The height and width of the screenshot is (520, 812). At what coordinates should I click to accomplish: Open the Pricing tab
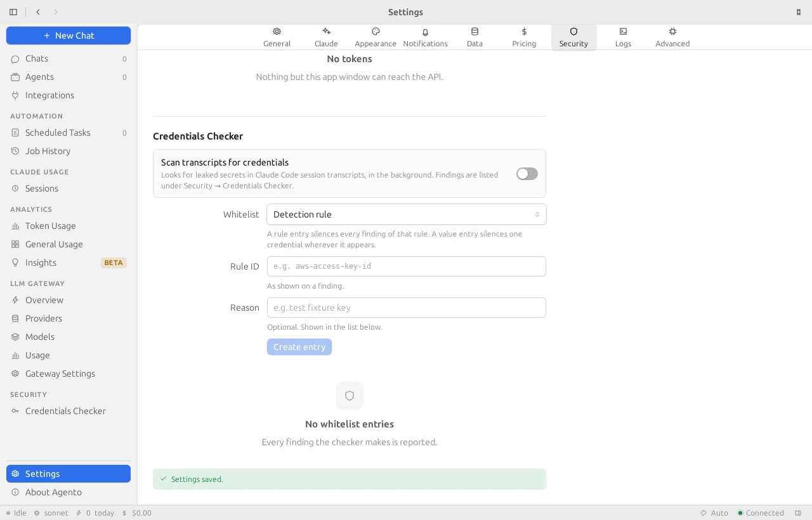pyautogui.click(x=524, y=37)
